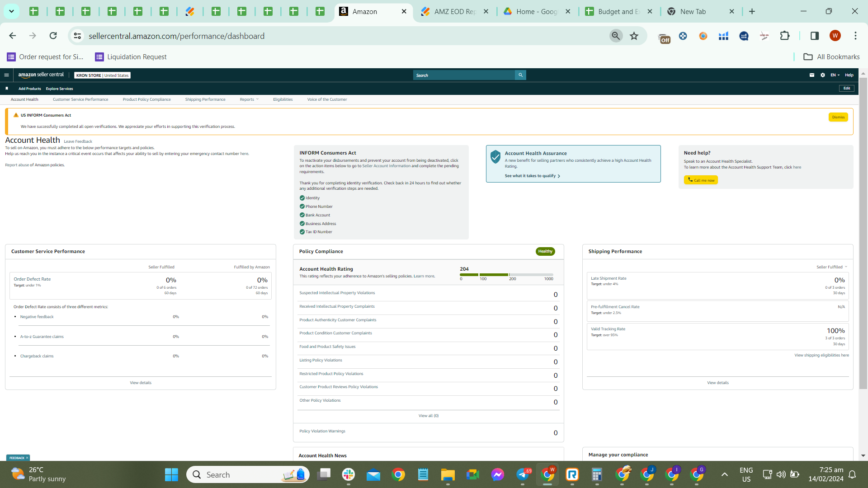Open the Seller Central hamburger menu
868x488 pixels.
point(6,75)
